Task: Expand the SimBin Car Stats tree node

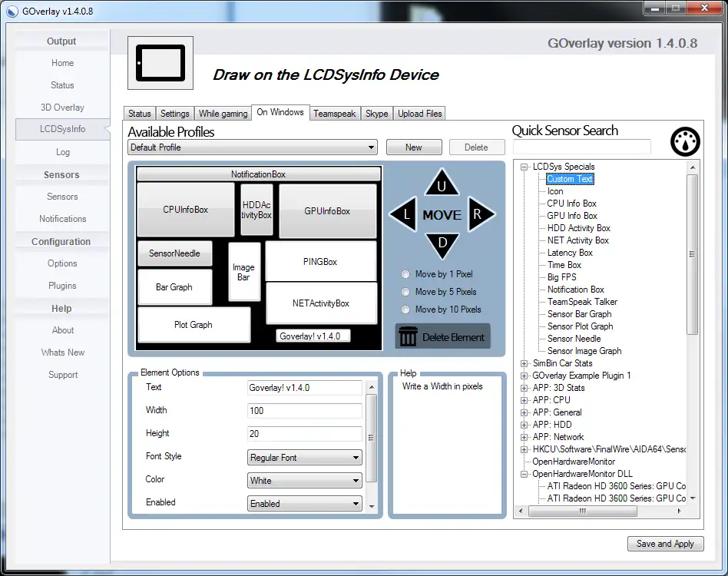Action: pos(524,363)
